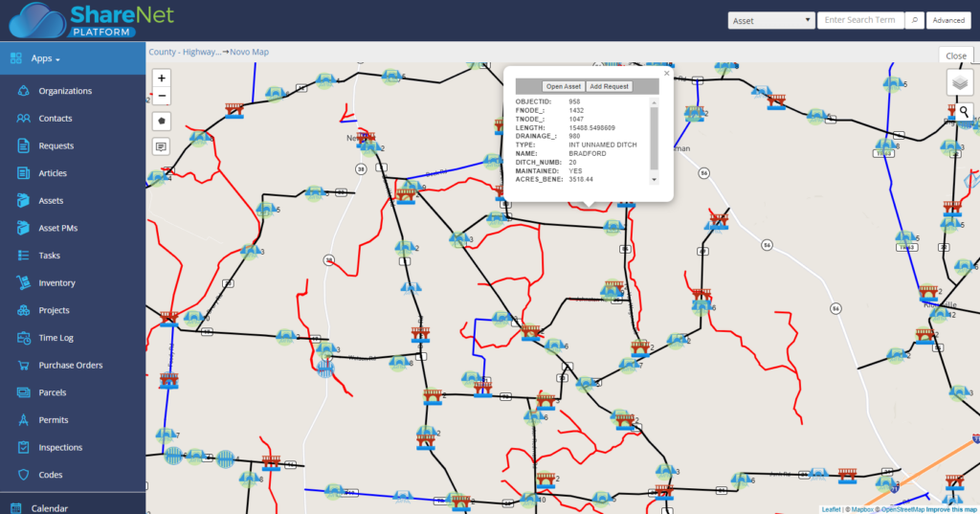This screenshot has height=514, width=980.
Task: Click the Open Asset button
Action: 563,86
